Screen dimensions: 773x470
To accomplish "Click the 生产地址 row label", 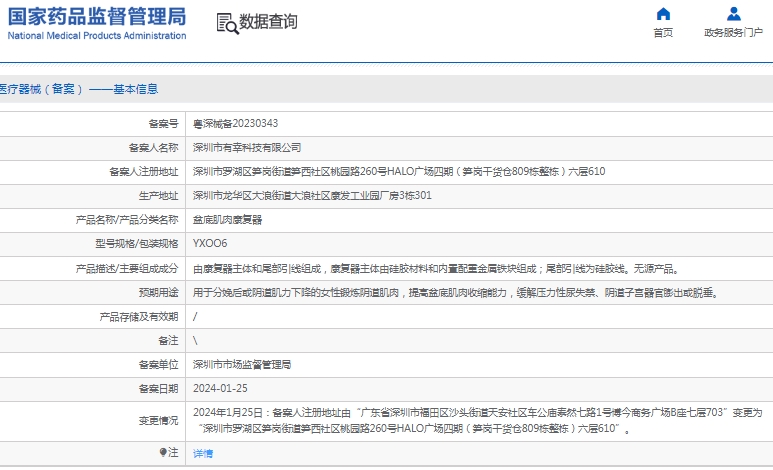I will 158,195.
